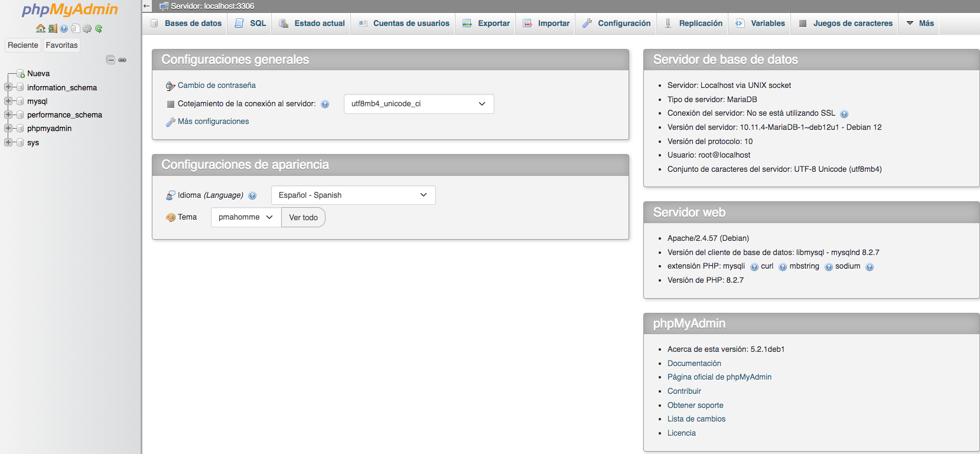Expand the phpmyadmin database tree node
This screenshot has width=980, height=454.
pyautogui.click(x=8, y=128)
